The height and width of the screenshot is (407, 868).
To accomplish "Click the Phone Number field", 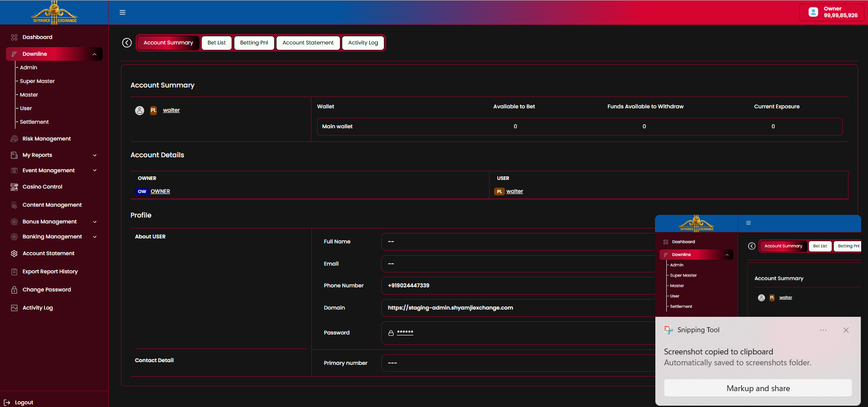I will pos(518,286).
